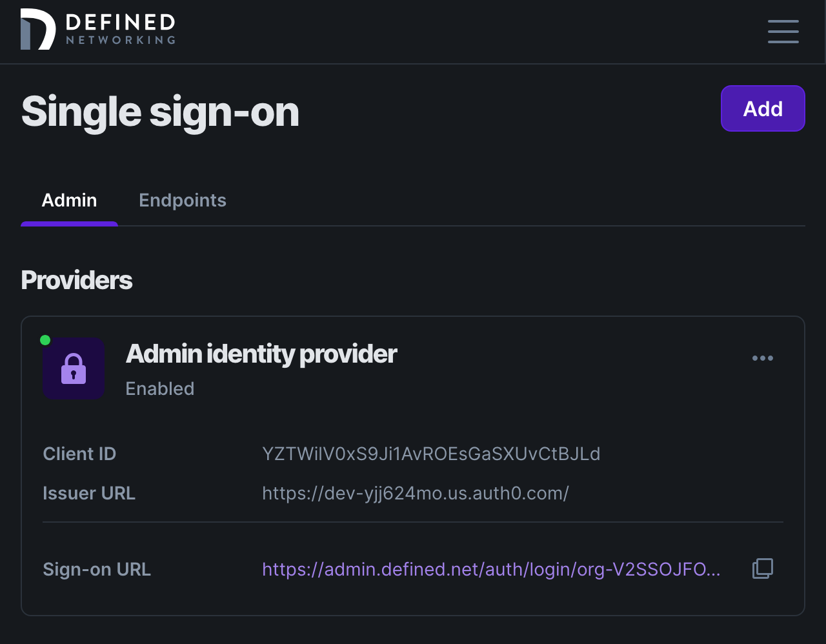Image resolution: width=826 pixels, height=644 pixels.
Task: Expand the truncated Sign-on URL text
Action: point(490,569)
